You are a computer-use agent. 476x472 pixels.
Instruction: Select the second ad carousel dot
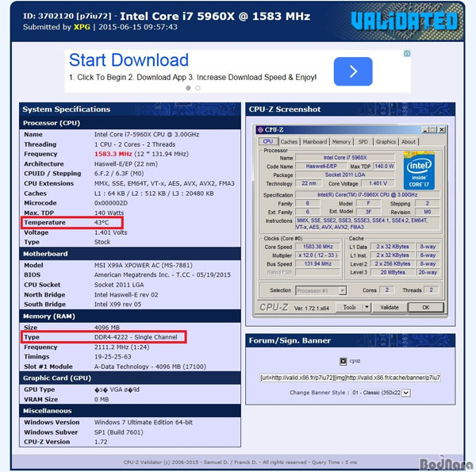click(198, 88)
